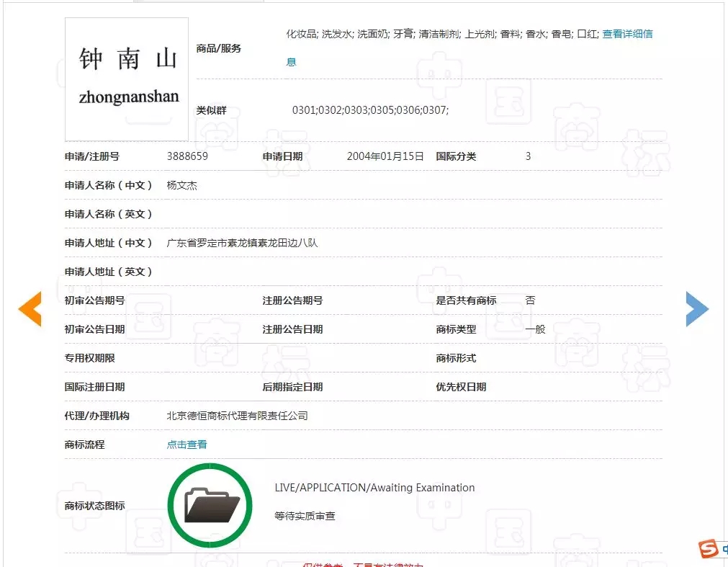This screenshot has width=728, height=567.
Task: Click the 专用权期限 label
Action: [89, 358]
